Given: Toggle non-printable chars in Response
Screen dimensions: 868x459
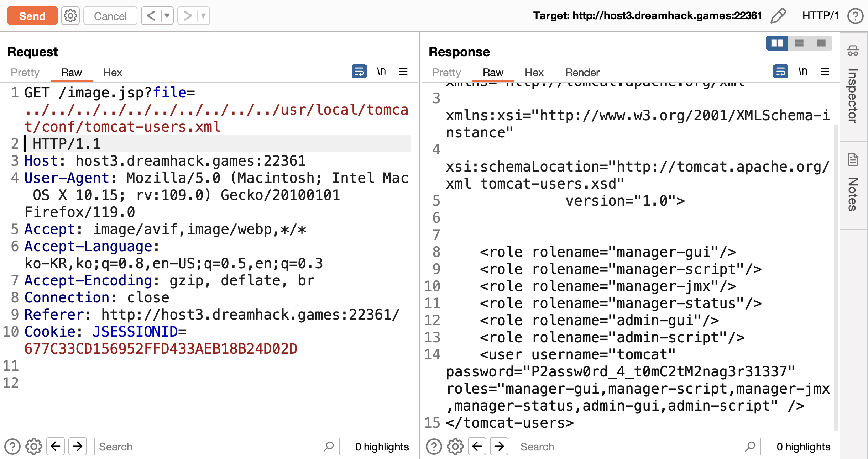Looking at the screenshot, I should (803, 72).
